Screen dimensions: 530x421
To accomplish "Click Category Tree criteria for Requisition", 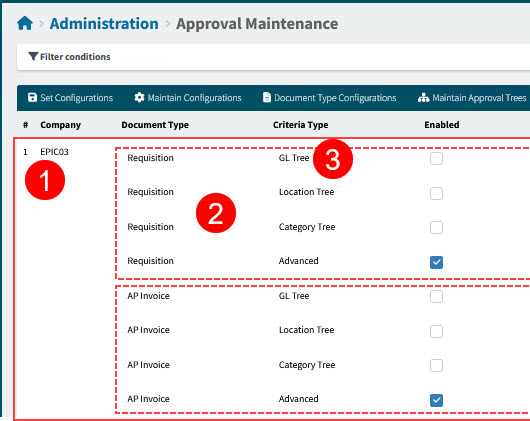I will click(x=307, y=227).
